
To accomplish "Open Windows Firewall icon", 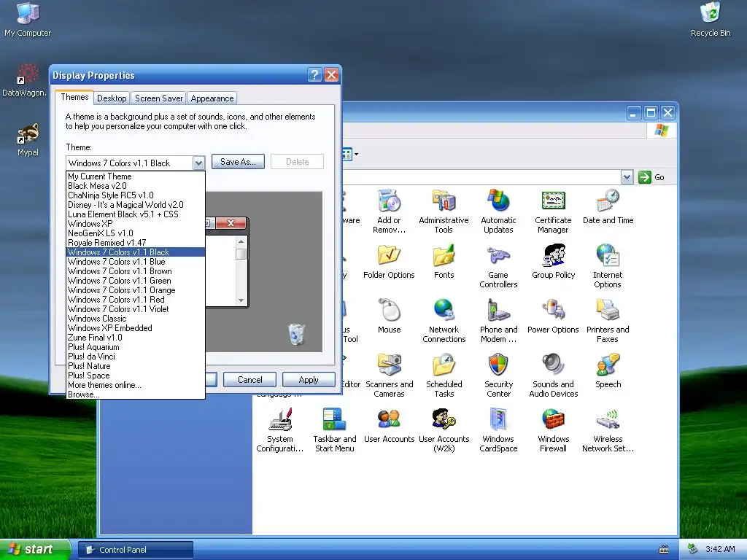I will [x=553, y=419].
